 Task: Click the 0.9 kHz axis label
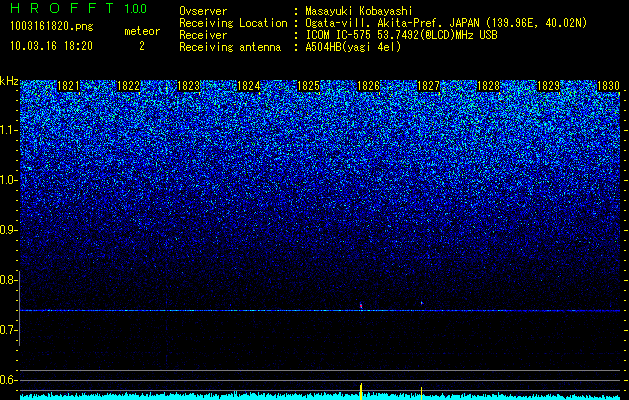point(9,230)
